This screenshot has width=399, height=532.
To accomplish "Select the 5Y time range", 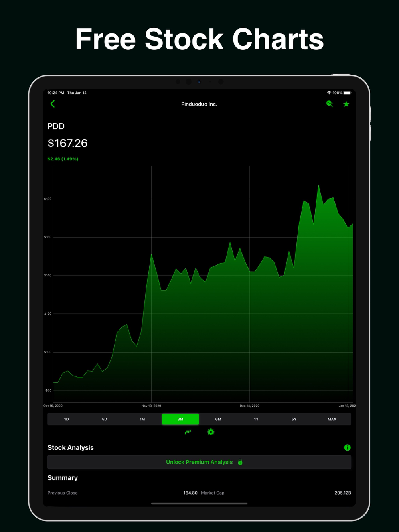I will [294, 419].
